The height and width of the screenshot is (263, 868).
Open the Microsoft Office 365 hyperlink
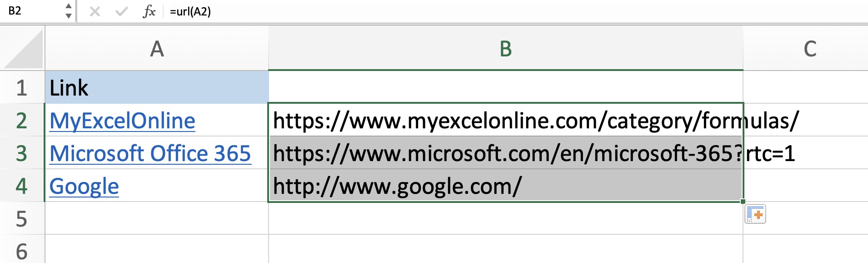tap(150, 153)
